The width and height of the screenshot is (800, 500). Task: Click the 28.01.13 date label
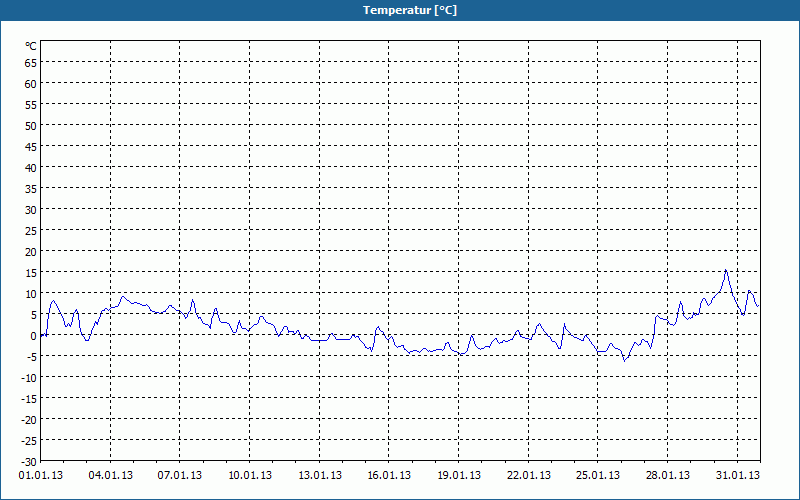click(668, 475)
